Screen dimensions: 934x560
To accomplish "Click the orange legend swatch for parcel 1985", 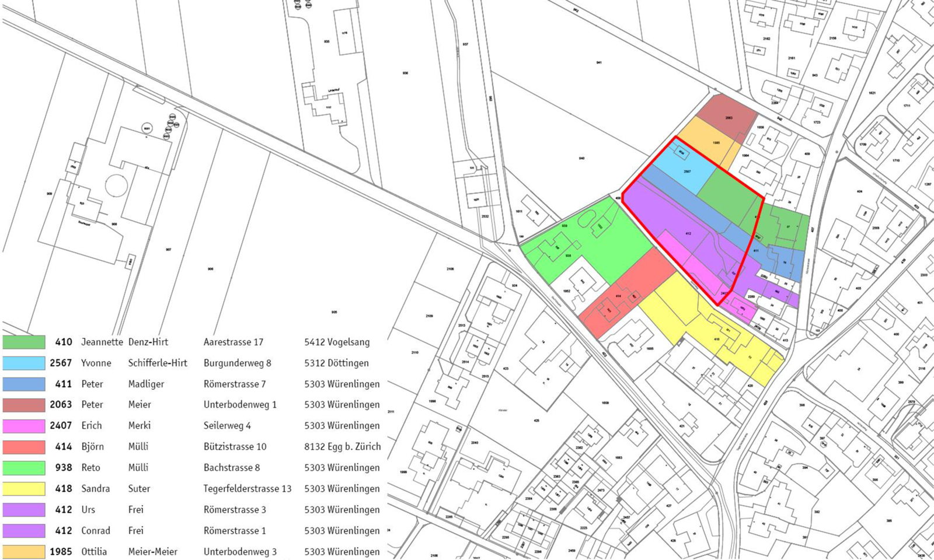I will pyautogui.click(x=24, y=552).
